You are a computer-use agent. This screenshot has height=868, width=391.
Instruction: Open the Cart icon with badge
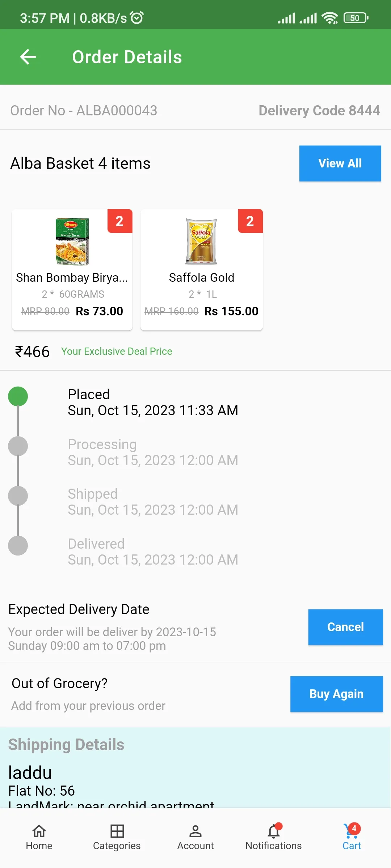pos(352,831)
